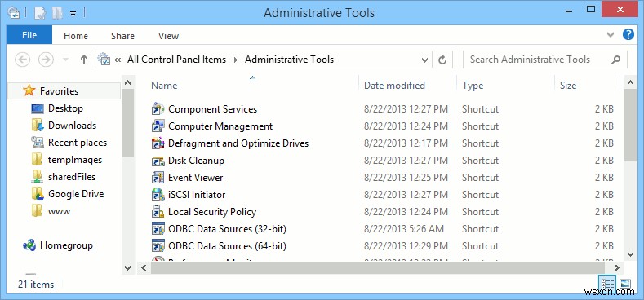Switch to the View ribbon tab
Viewport: 644px width, 300px height.
coord(168,36)
